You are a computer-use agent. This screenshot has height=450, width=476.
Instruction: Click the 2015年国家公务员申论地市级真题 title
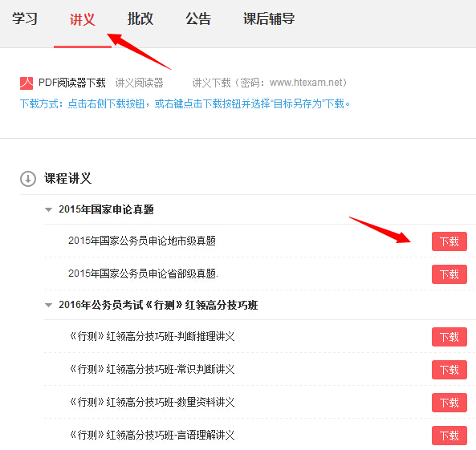pyautogui.click(x=142, y=241)
